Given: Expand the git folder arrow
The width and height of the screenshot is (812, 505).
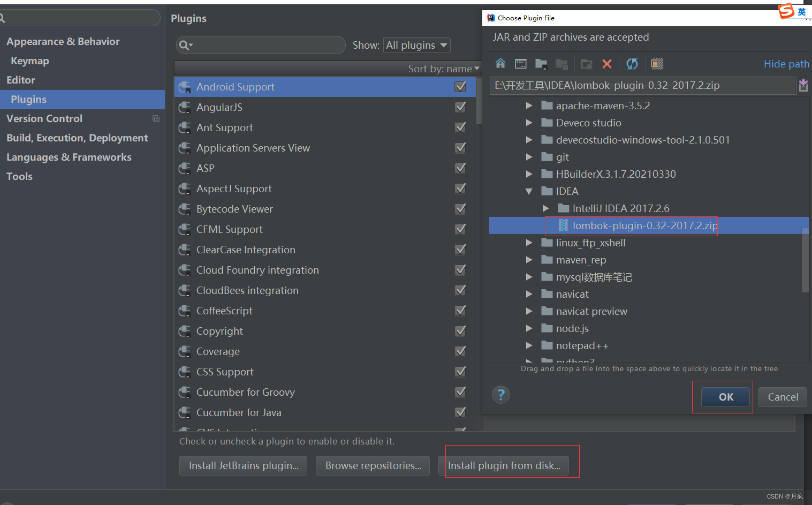Looking at the screenshot, I should point(529,157).
